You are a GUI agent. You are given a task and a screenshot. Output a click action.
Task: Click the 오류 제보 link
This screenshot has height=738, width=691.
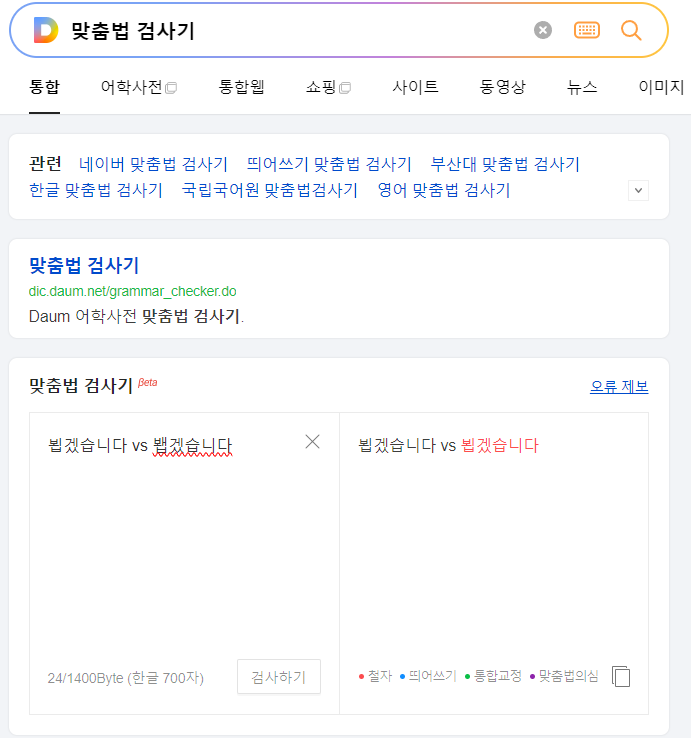click(x=619, y=386)
